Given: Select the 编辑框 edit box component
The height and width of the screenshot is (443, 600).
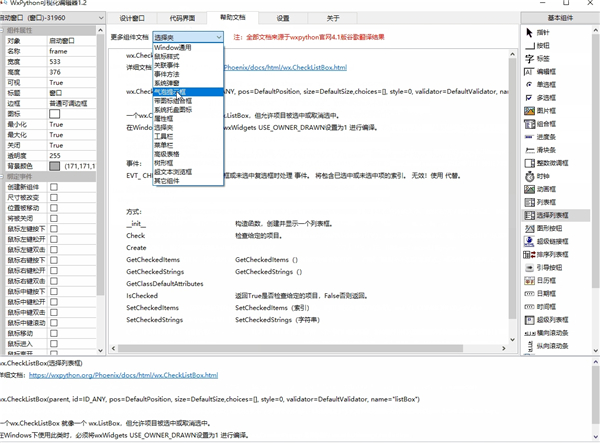Looking at the screenshot, I should pyautogui.click(x=540, y=72).
